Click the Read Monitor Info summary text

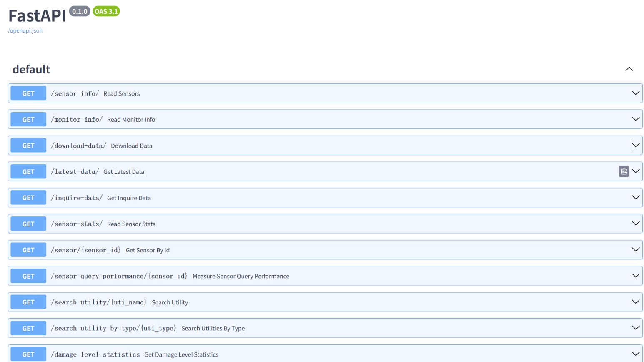pos(131,120)
